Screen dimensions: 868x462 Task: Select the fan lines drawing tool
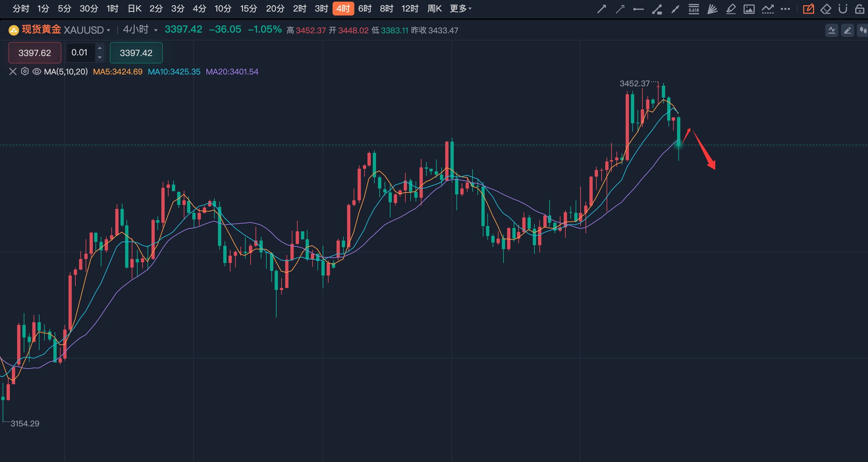(712, 9)
